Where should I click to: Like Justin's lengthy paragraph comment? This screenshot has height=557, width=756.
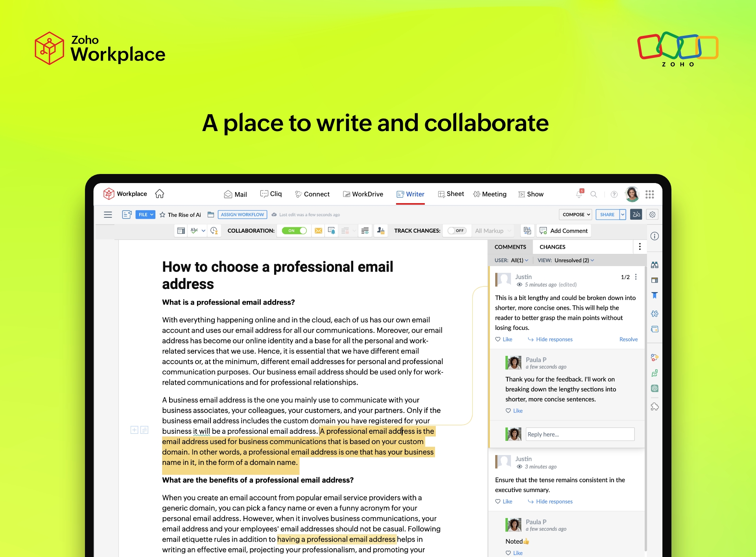(x=504, y=339)
